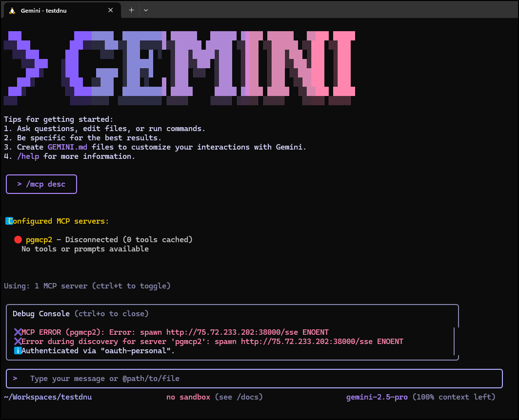The image size is (519, 420).
Task: Click the '/mcp desc' command box
Action: point(41,184)
